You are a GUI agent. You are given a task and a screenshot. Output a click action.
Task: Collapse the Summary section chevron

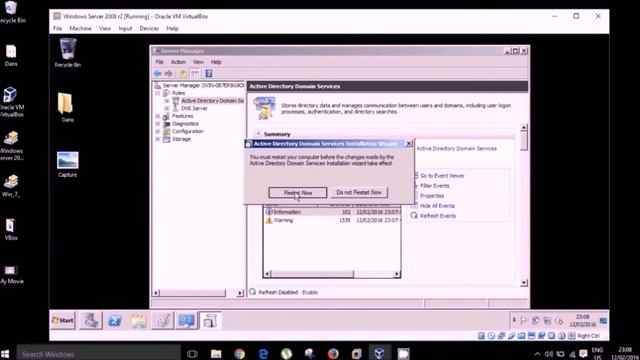point(258,134)
